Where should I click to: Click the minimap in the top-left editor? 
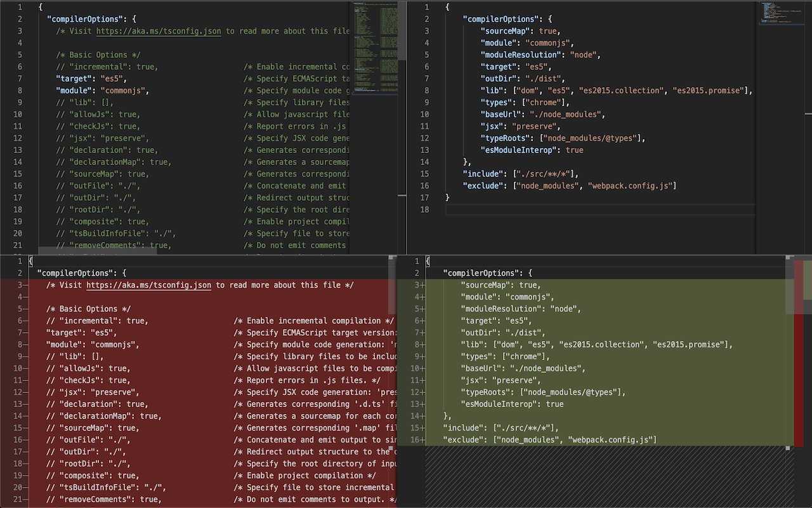[x=374, y=51]
